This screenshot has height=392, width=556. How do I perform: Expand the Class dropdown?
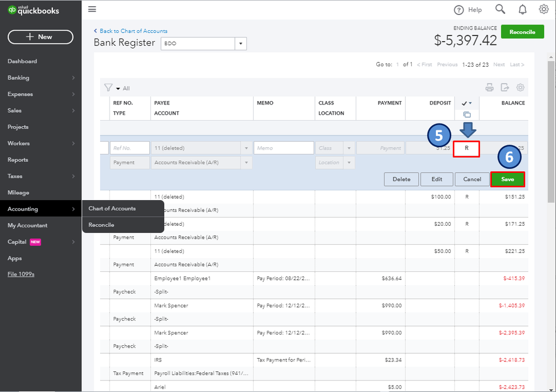point(349,148)
